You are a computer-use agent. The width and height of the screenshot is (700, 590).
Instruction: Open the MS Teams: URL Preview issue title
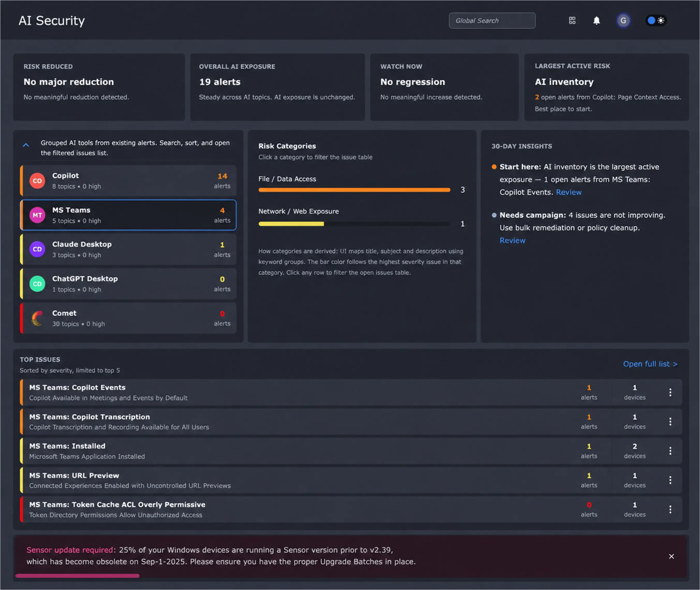click(x=74, y=476)
